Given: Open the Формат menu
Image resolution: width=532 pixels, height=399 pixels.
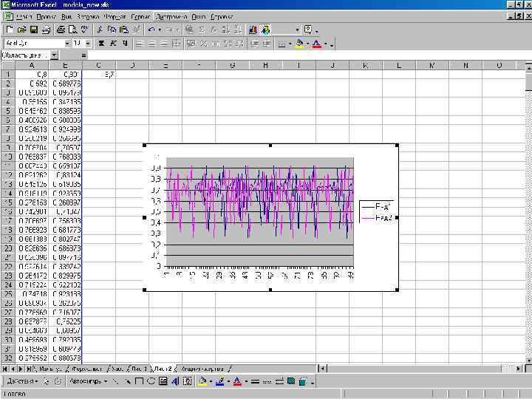Looking at the screenshot, I should pyautogui.click(x=115, y=16).
